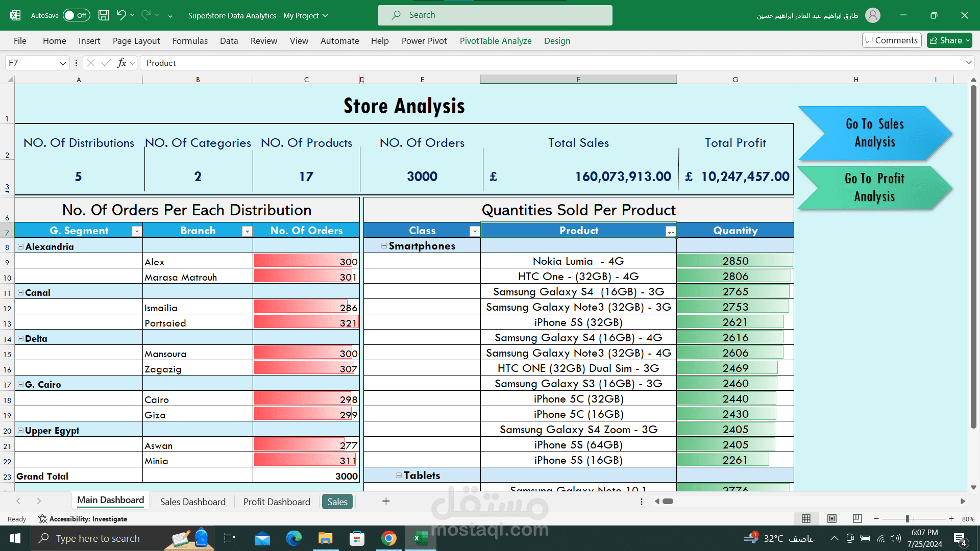This screenshot has height=551, width=980.
Task: Open the PivotTable Analyze ribbon tab
Action: pyautogui.click(x=495, y=41)
